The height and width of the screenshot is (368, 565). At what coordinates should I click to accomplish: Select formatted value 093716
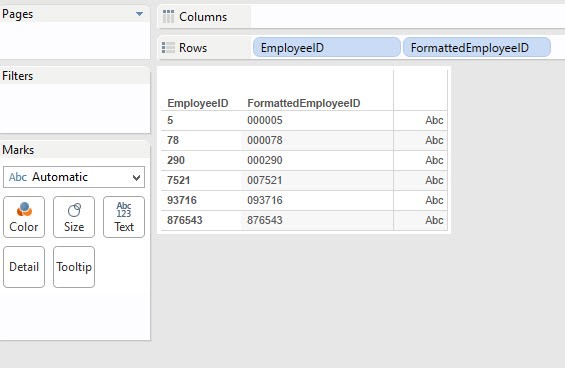265,200
